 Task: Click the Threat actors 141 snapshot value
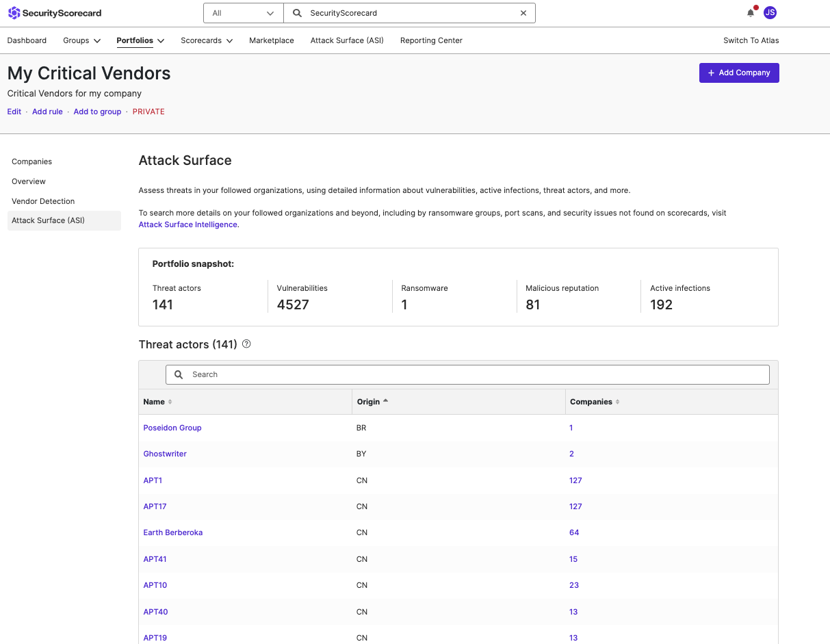[163, 305]
